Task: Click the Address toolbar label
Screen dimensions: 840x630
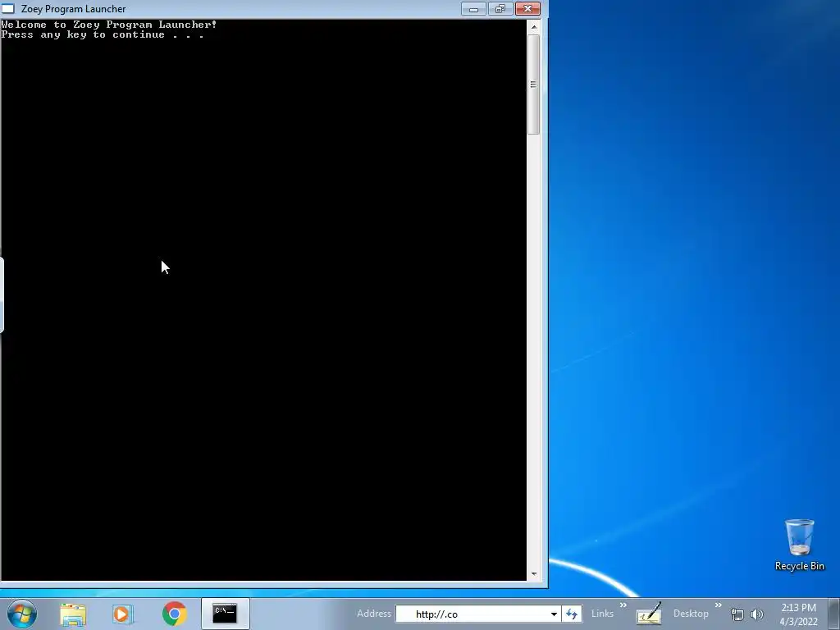Action: click(374, 614)
